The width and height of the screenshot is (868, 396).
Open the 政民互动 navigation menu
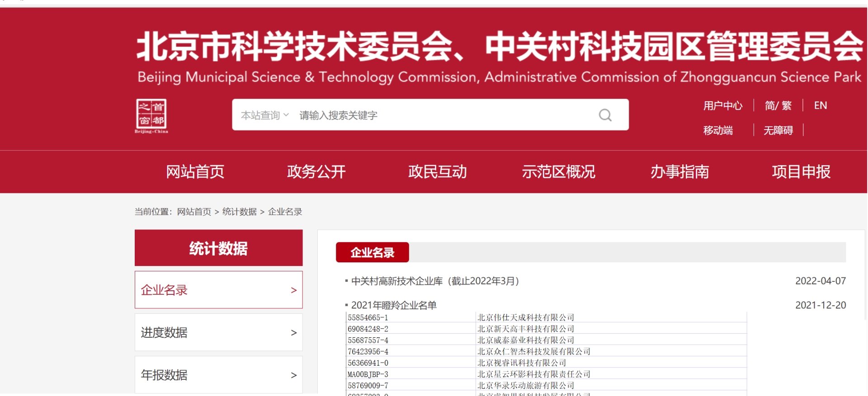(x=438, y=172)
